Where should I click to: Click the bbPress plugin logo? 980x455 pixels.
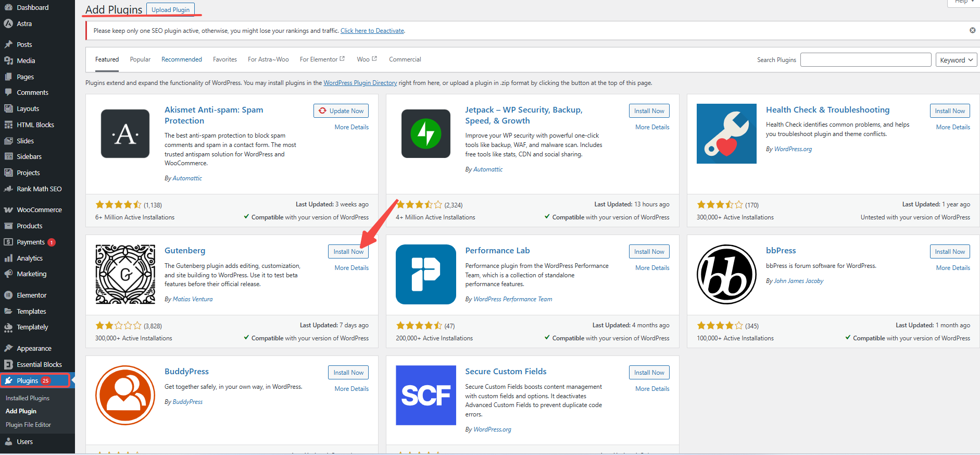pyautogui.click(x=726, y=274)
